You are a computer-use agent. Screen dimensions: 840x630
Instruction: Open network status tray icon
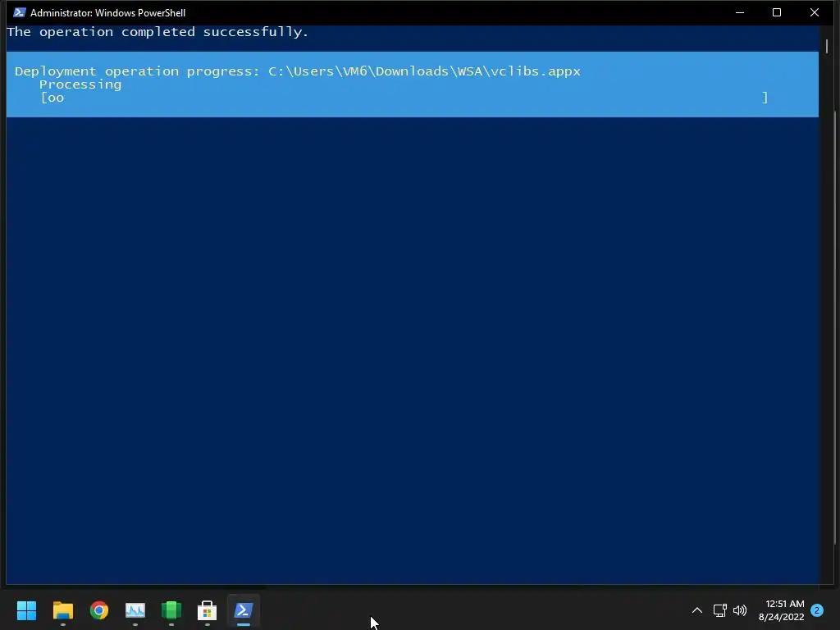pos(719,610)
